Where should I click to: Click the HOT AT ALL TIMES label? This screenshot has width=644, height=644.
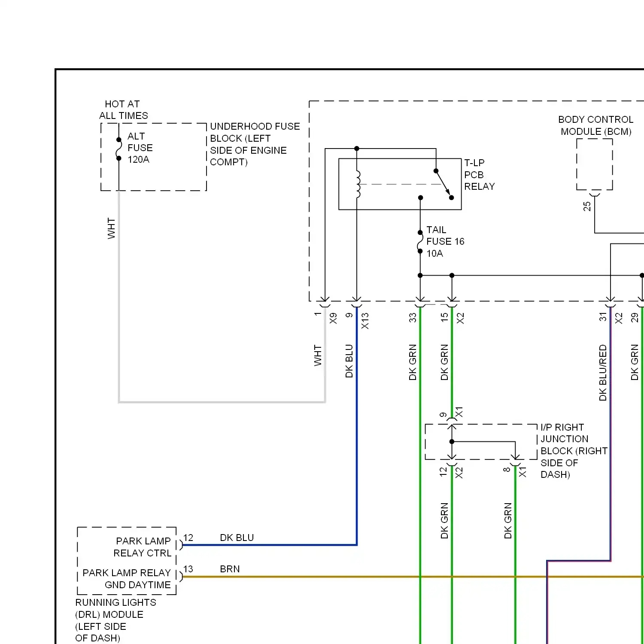coord(124,110)
